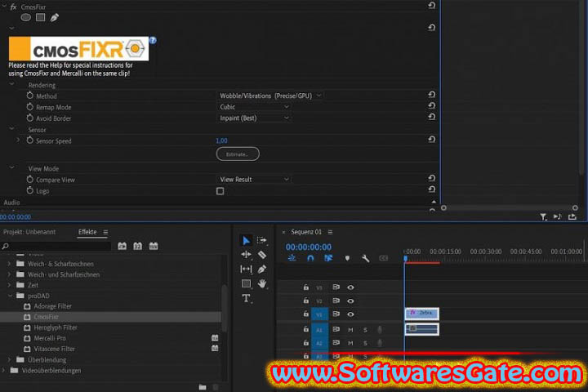Toggle snapping magnet in timeline
The width and height of the screenshot is (588, 392).
tap(310, 258)
